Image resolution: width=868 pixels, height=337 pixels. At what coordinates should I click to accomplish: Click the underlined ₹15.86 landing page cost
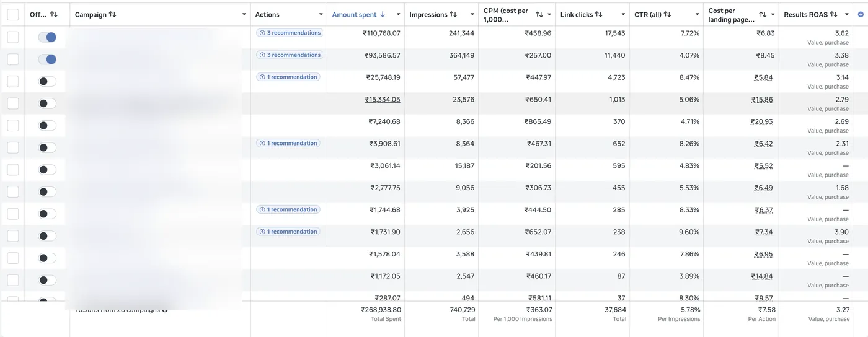[x=763, y=99]
